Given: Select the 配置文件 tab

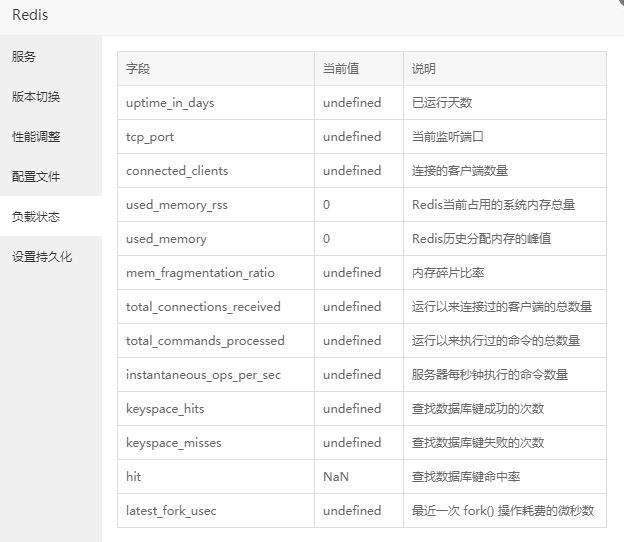Looking at the screenshot, I should pyautogui.click(x=51, y=176).
